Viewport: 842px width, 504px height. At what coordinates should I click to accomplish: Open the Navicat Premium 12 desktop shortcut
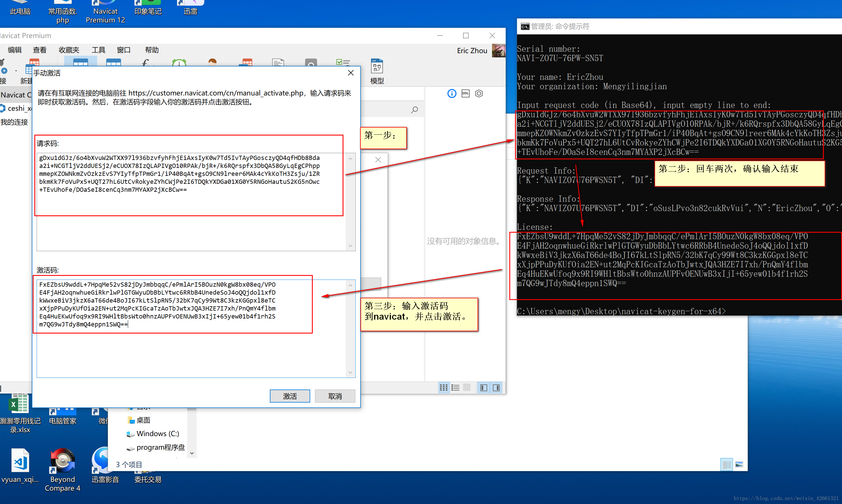[105, 12]
